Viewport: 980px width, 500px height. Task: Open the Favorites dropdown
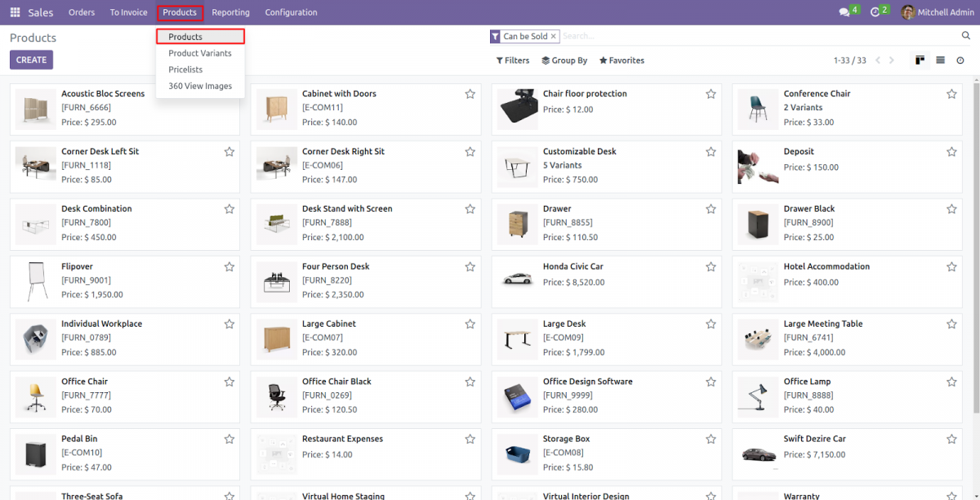621,60
